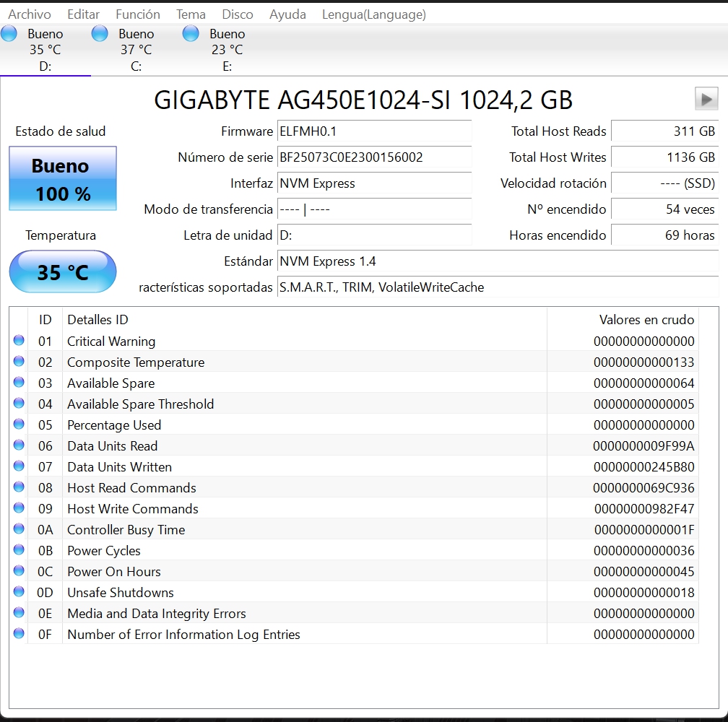This screenshot has height=722, width=728.
Task: Click the Firmware value field
Action: (x=374, y=131)
